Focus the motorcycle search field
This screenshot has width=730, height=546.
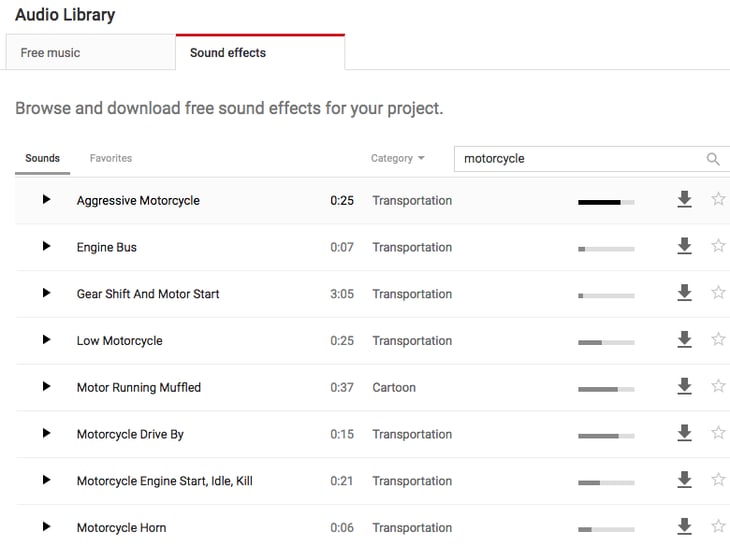coord(578,159)
